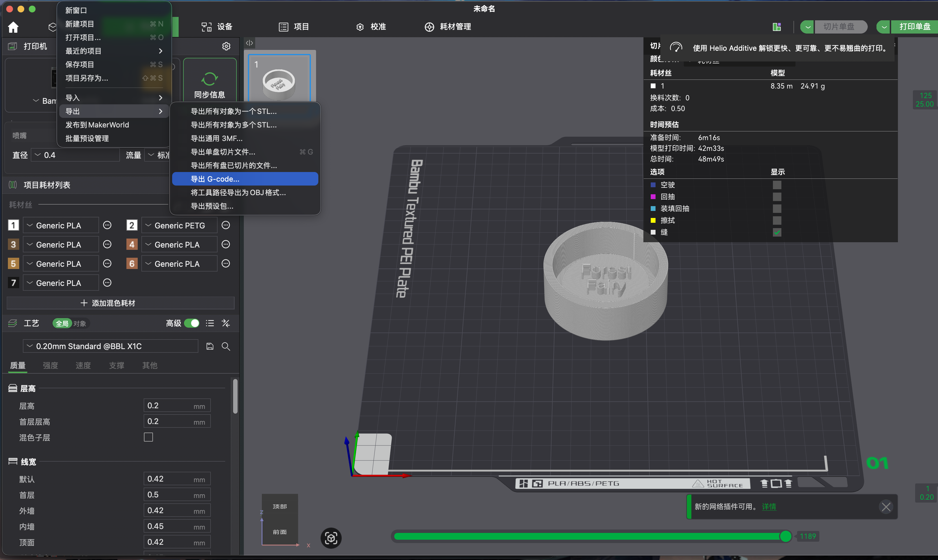
Task: Choose Export G-code menu item
Action: click(245, 179)
